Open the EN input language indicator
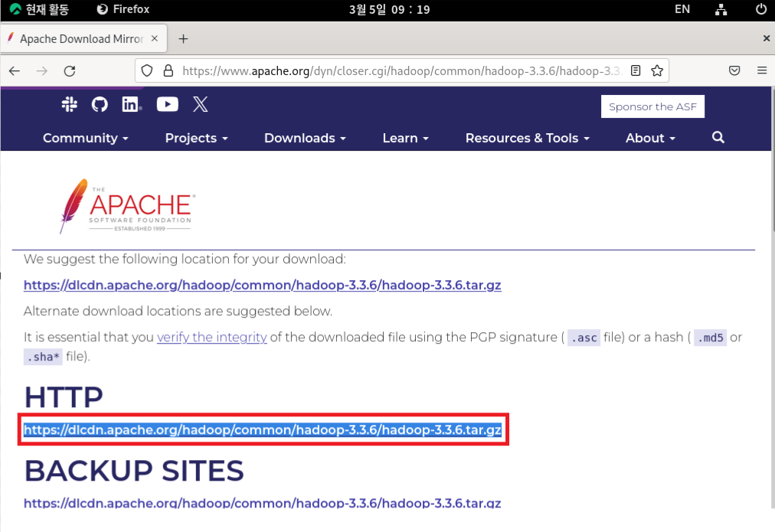 coord(682,9)
